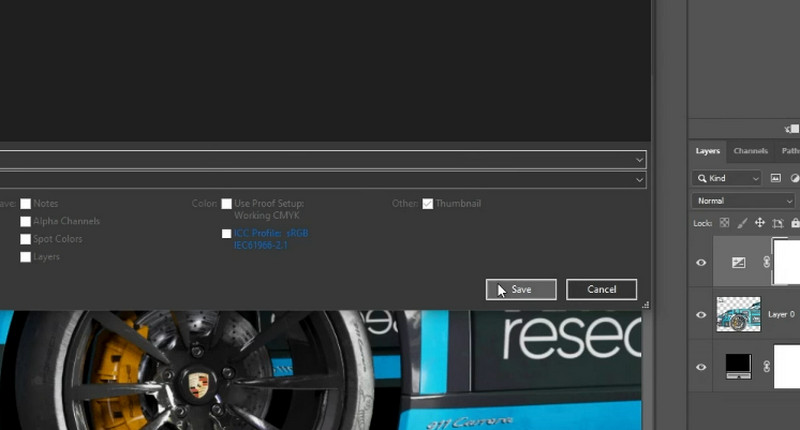This screenshot has width=800, height=430.
Task: Open the upper dropdown above the save options
Action: click(323, 160)
